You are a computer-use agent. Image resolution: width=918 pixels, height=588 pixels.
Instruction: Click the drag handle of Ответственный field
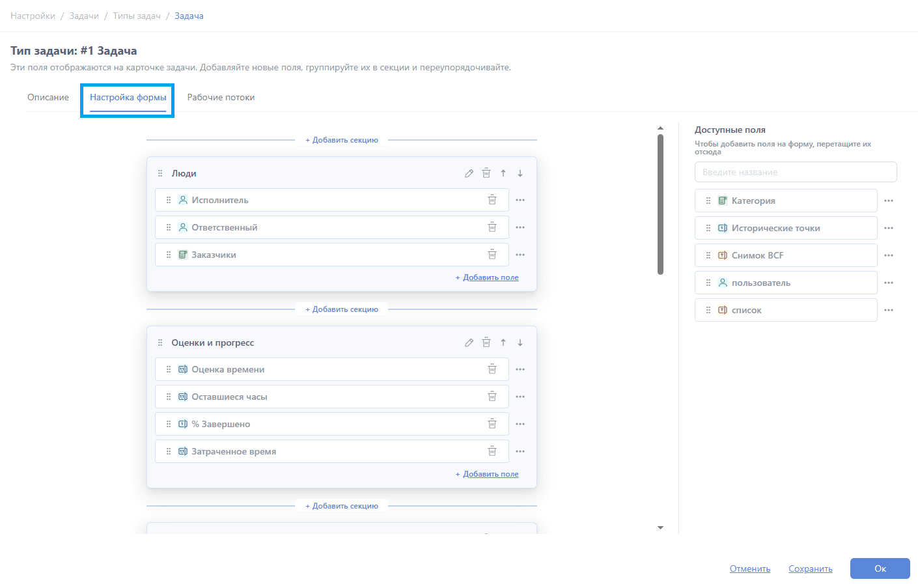click(169, 227)
